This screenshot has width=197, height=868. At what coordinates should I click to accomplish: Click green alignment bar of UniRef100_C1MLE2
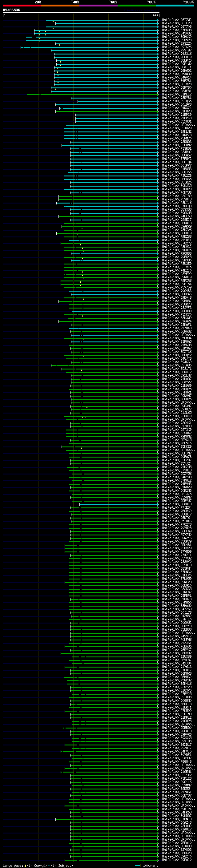[93, 95]
